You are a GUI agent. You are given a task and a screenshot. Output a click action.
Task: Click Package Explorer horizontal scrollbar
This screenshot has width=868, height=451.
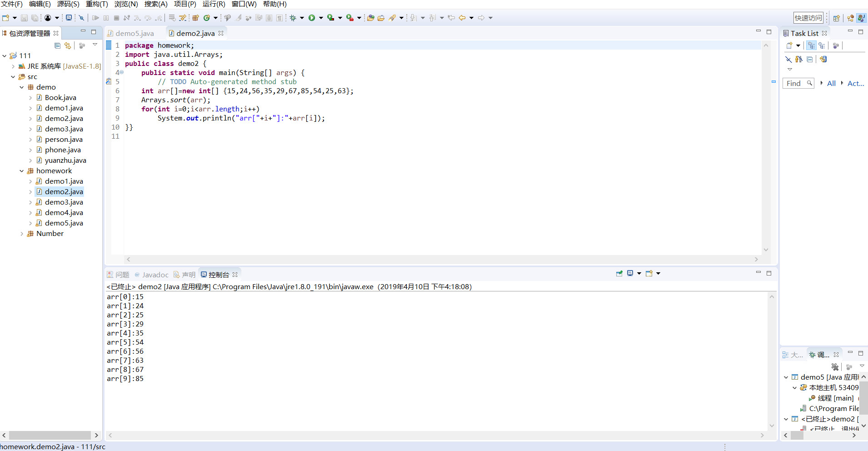[50, 435]
